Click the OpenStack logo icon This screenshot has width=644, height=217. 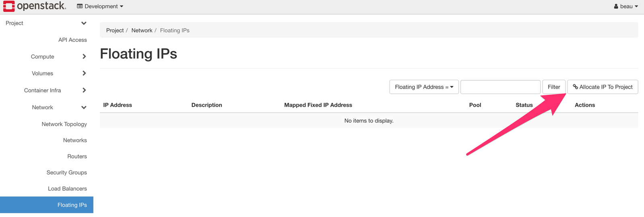(x=9, y=6)
